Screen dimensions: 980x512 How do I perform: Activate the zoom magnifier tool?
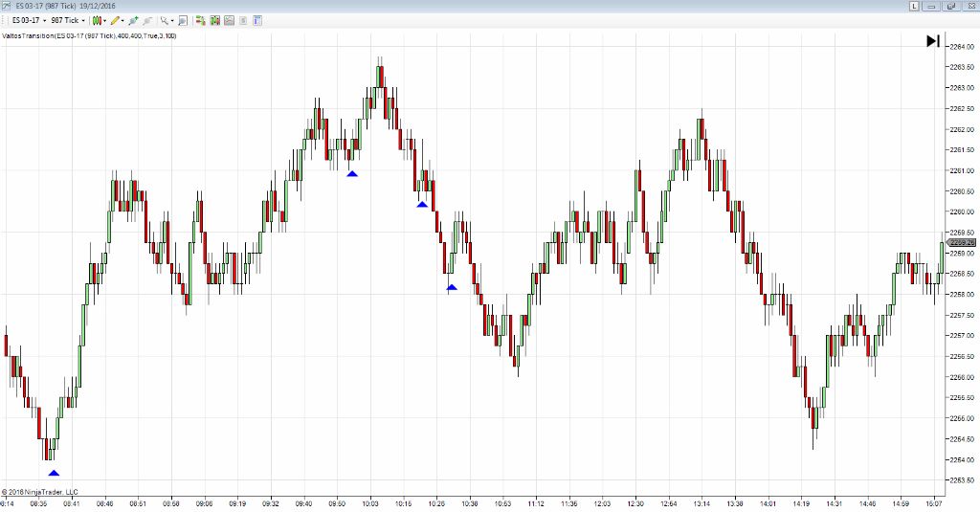click(x=165, y=20)
